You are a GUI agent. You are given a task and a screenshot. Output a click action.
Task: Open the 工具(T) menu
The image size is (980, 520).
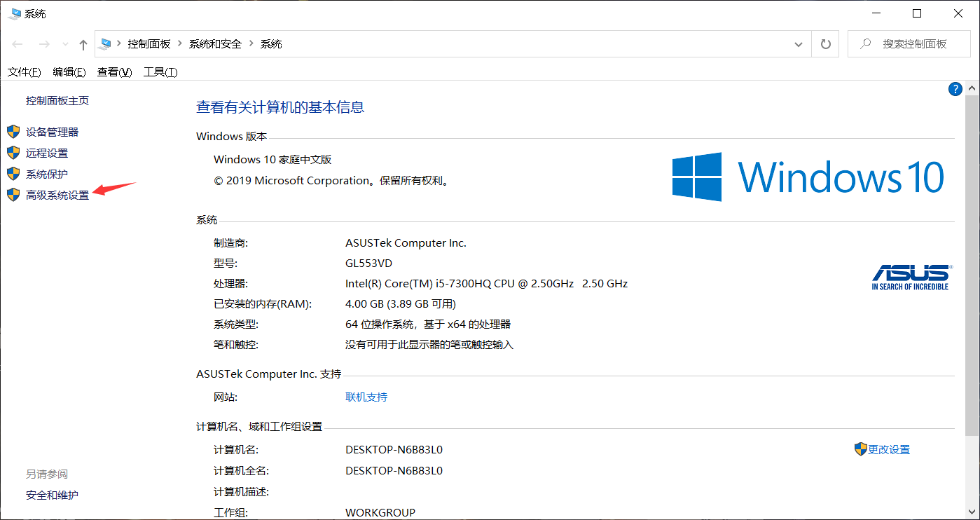160,72
